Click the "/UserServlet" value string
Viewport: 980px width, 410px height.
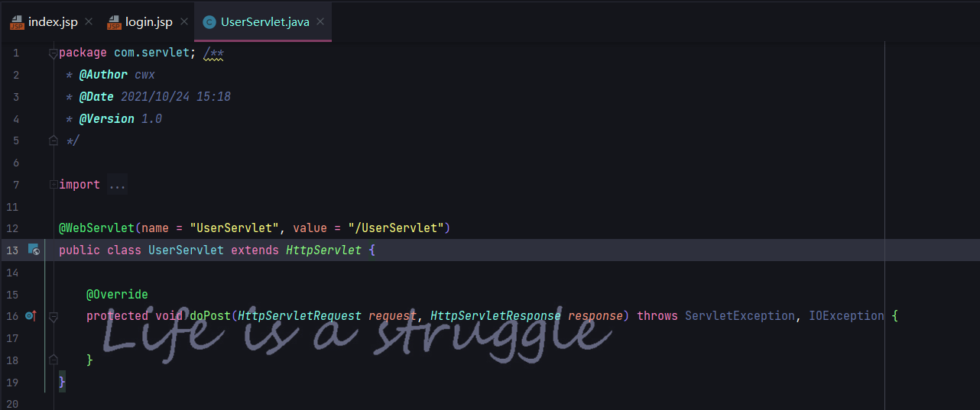point(395,228)
